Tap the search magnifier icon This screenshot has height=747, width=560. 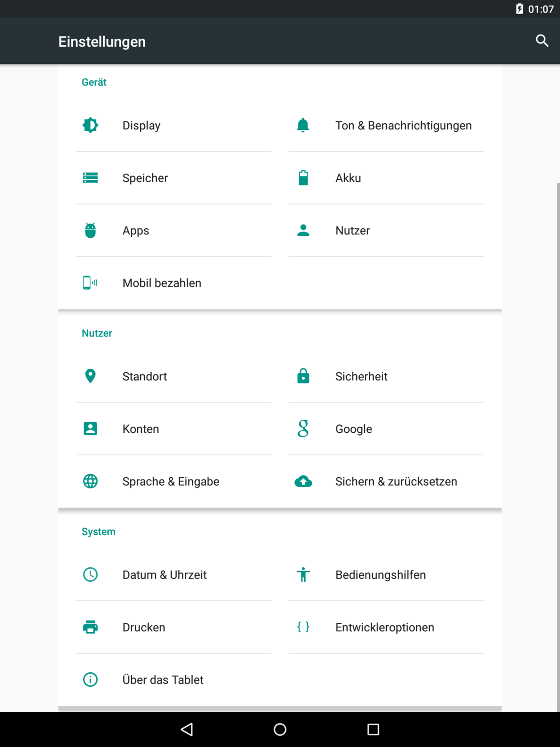(542, 41)
